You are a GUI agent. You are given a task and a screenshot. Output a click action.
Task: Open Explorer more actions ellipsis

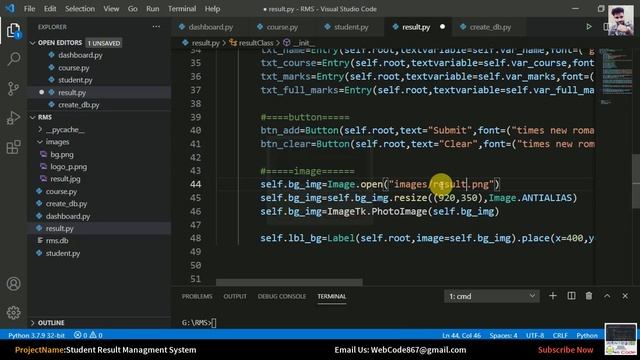(156, 27)
